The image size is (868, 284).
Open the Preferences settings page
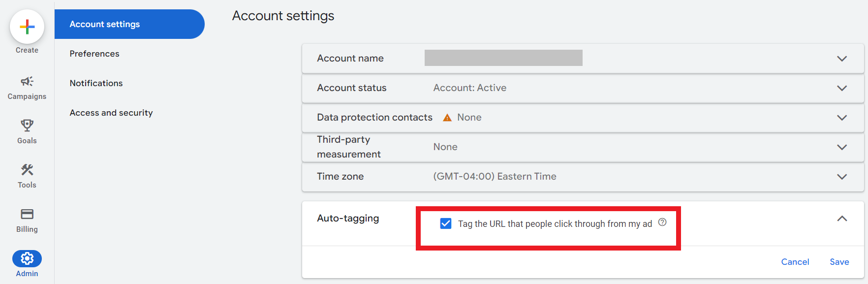point(94,53)
